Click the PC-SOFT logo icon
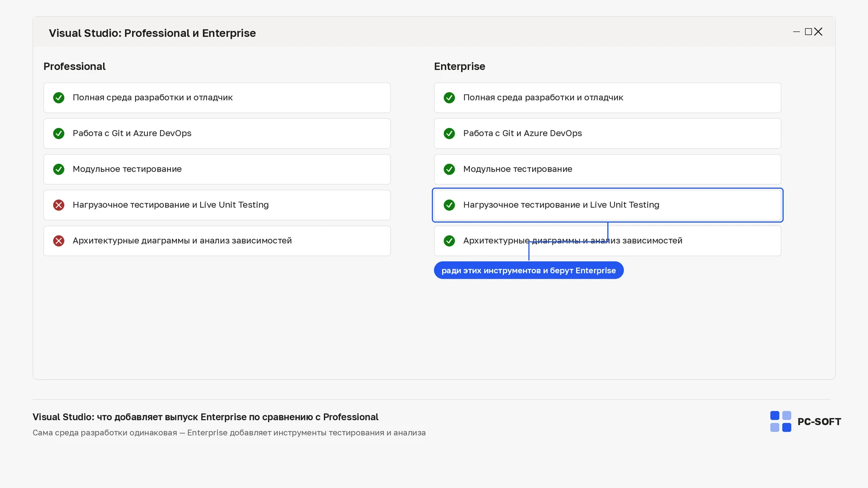Viewport: 868px width, 488px height. 781,421
